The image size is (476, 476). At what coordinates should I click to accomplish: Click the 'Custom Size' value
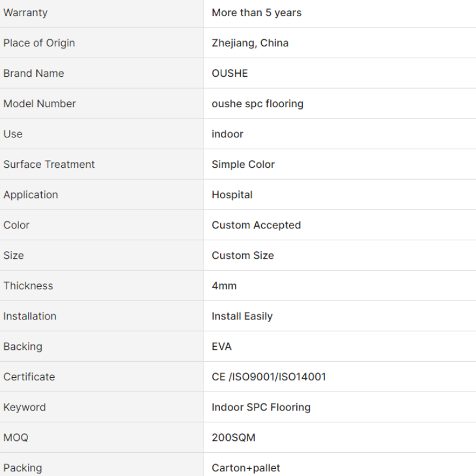tap(243, 255)
